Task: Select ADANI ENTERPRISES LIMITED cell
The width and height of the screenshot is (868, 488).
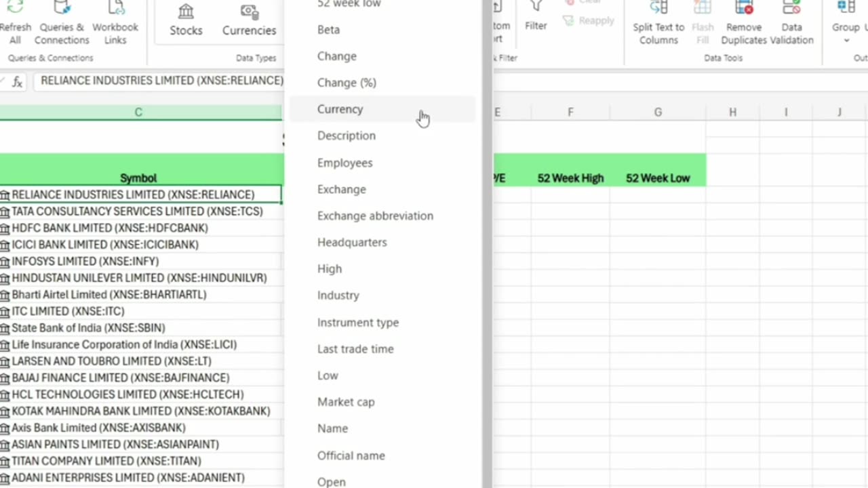Action: pyautogui.click(x=140, y=478)
